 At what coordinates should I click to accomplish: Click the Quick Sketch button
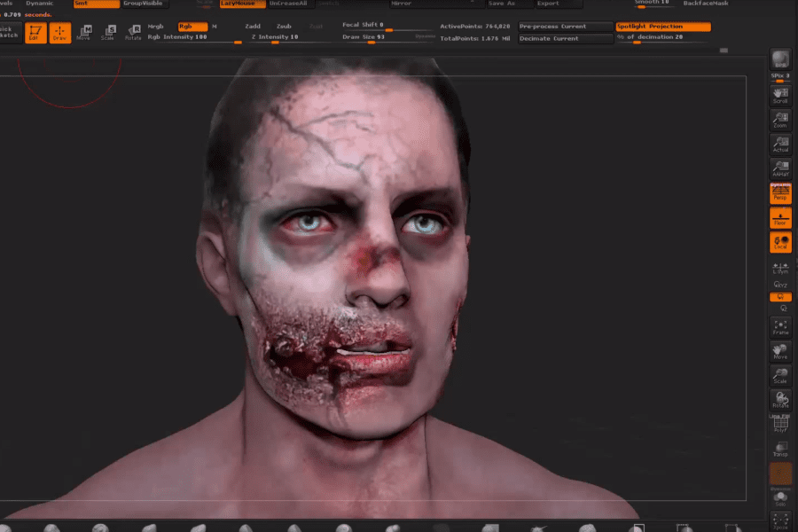click(10, 33)
